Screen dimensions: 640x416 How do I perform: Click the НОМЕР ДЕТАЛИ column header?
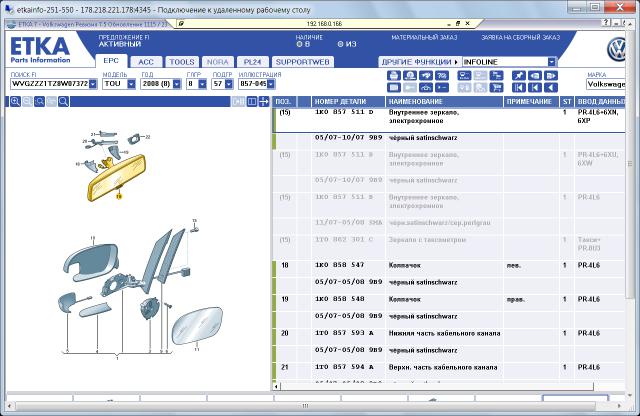tap(348, 102)
